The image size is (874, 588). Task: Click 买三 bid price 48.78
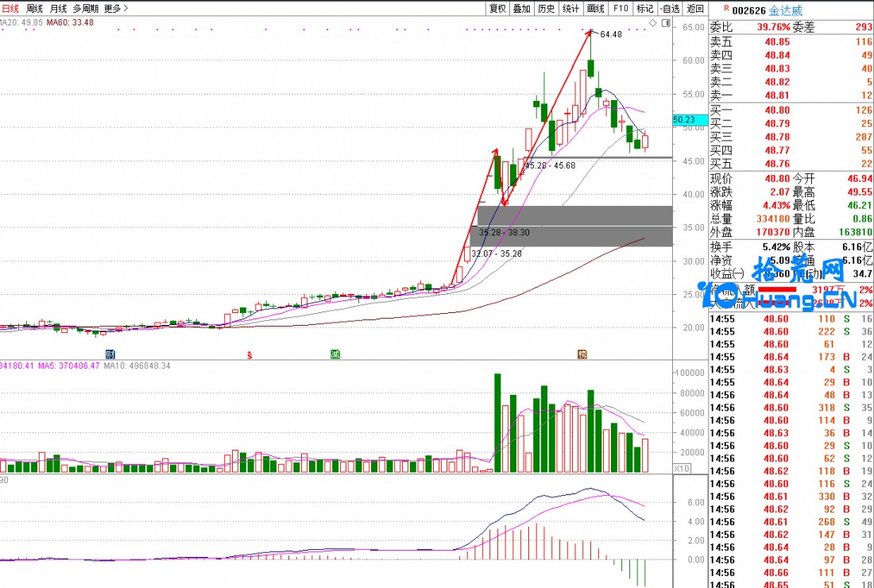(x=777, y=137)
